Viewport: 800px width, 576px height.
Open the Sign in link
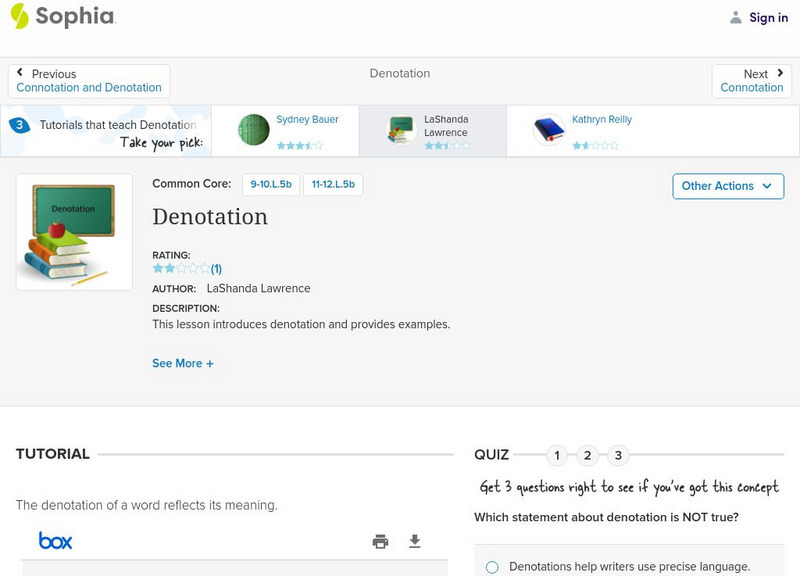coord(768,18)
